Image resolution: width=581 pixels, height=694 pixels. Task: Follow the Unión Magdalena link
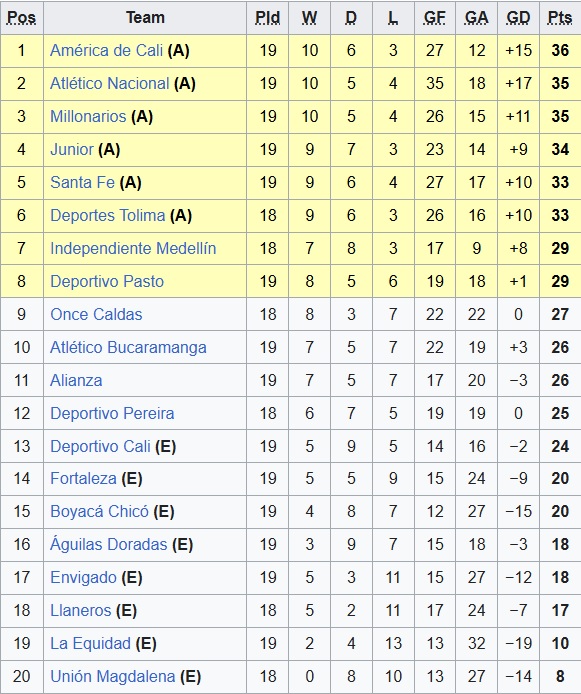113,677
